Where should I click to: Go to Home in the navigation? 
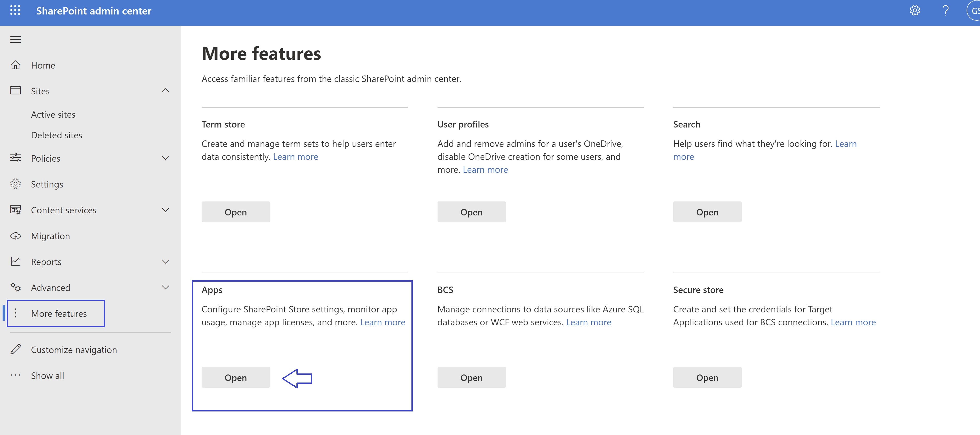(x=43, y=65)
